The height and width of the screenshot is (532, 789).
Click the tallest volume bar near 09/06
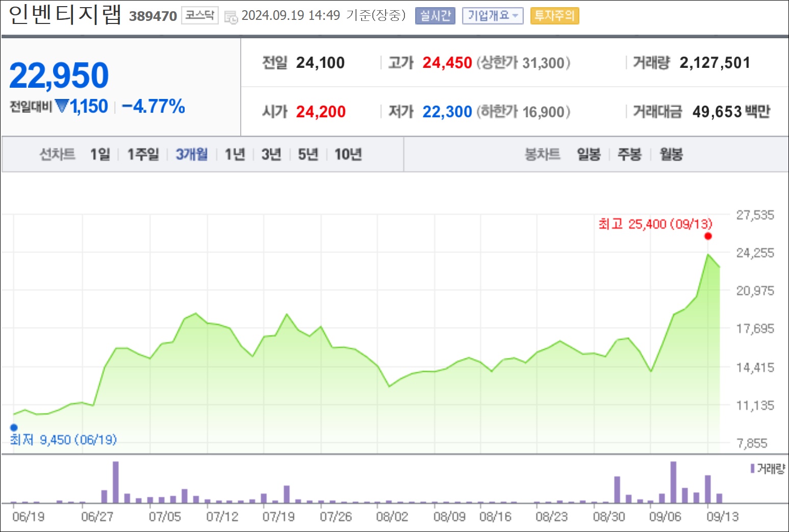(673, 482)
